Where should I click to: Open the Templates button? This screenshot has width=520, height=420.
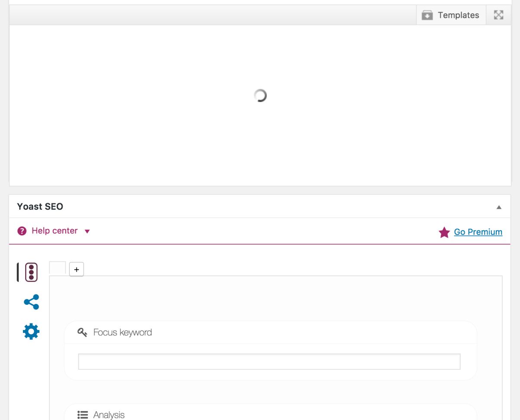tap(451, 15)
